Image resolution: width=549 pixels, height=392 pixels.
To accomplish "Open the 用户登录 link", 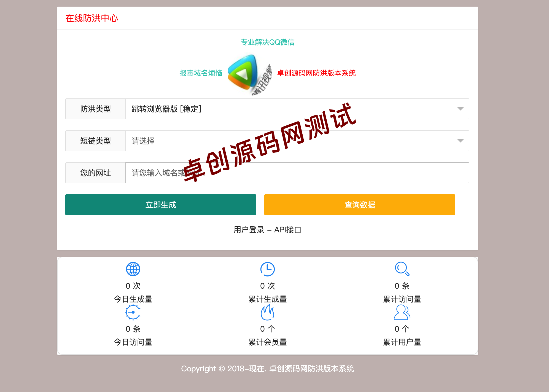I will pyautogui.click(x=249, y=230).
